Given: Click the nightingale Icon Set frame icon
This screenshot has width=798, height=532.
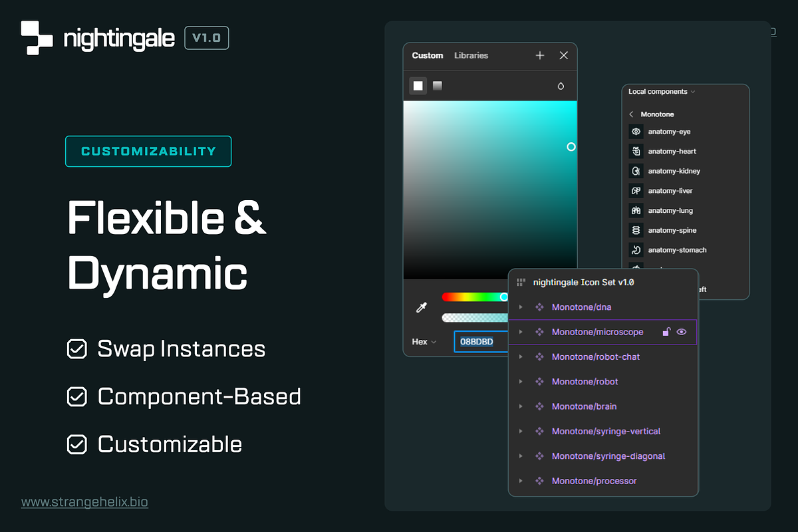Looking at the screenshot, I should coord(521,283).
